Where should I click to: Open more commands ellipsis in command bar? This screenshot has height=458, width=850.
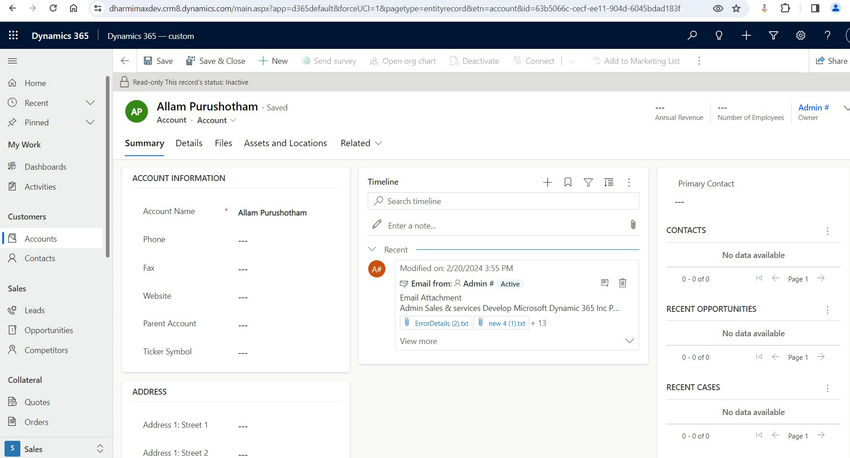(x=699, y=61)
